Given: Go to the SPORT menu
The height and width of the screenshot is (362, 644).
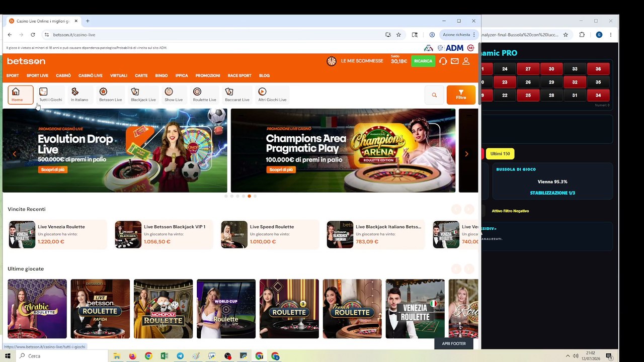Looking at the screenshot, I should point(13,75).
